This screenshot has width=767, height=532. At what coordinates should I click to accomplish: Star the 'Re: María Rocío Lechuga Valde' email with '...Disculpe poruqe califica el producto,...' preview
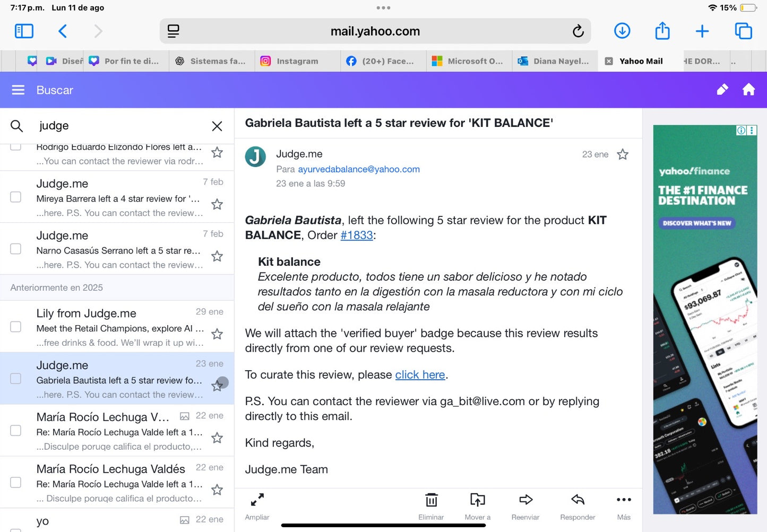[x=217, y=438]
